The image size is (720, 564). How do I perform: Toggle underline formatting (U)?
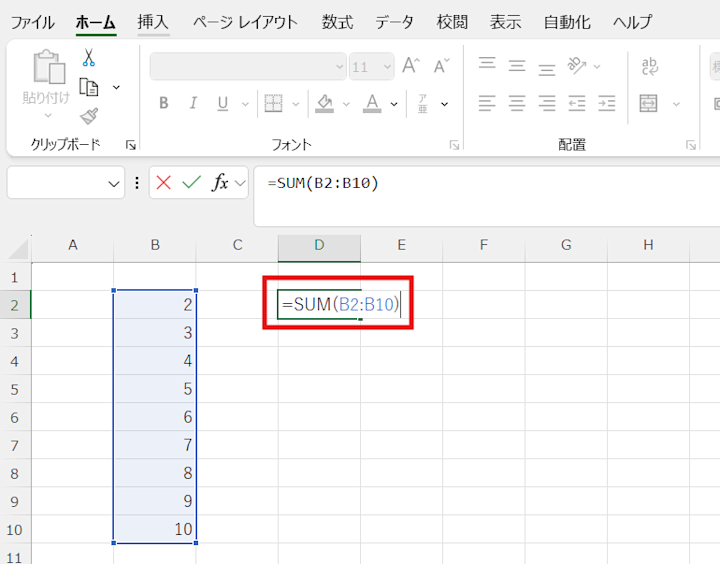tap(223, 103)
